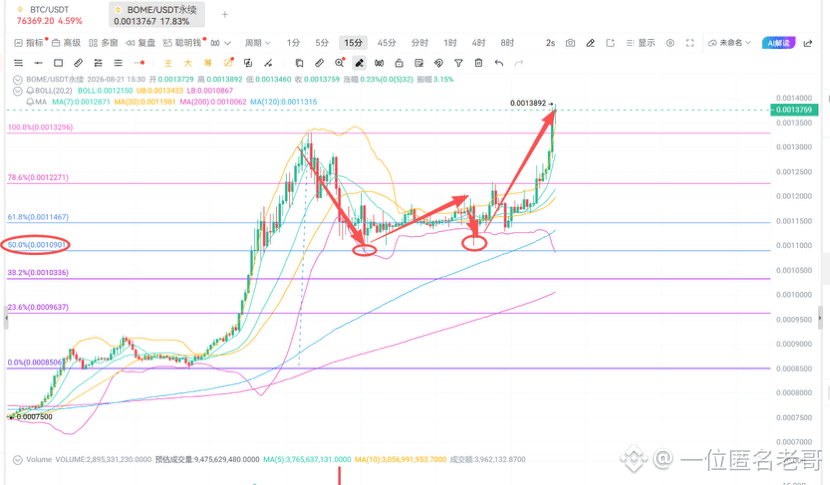Image resolution: width=830 pixels, height=485 pixels.
Task: Click the 0.0013759 current price label
Action: [794, 110]
